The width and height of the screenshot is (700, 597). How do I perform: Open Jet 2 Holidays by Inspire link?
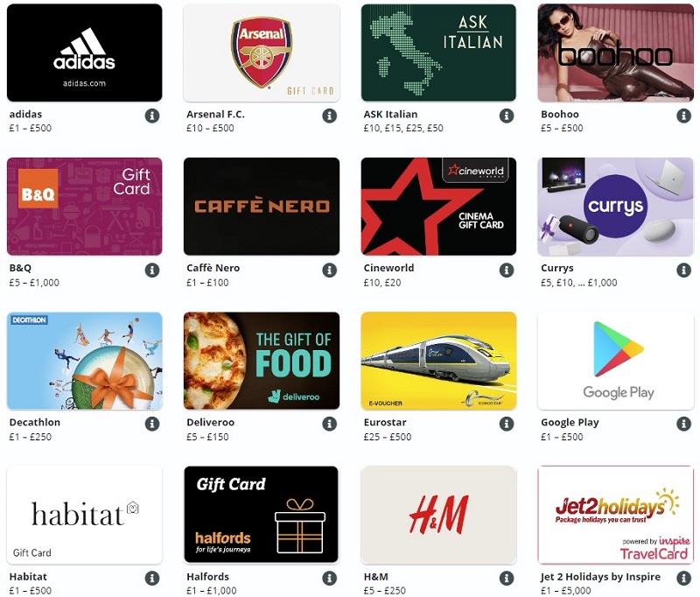[600, 577]
